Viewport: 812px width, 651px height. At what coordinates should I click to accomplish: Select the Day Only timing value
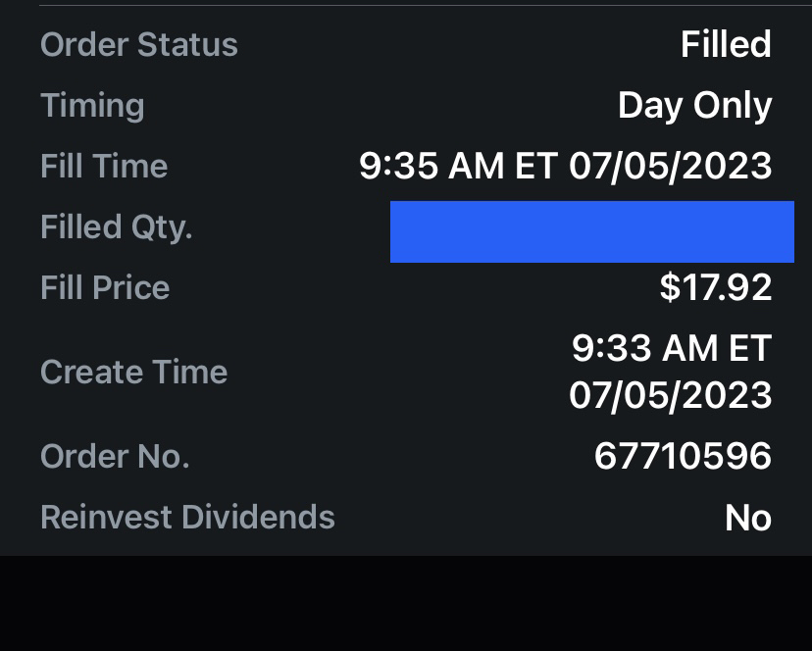click(694, 106)
